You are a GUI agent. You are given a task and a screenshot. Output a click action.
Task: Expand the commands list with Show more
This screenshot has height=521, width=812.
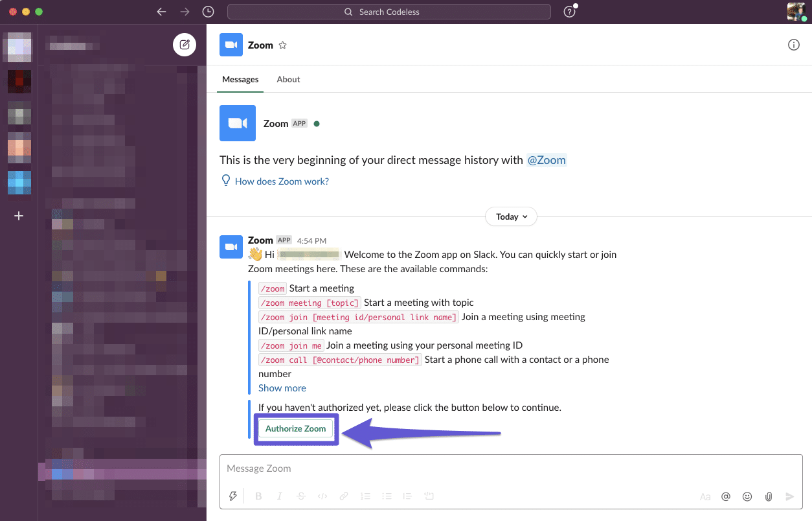coord(282,388)
